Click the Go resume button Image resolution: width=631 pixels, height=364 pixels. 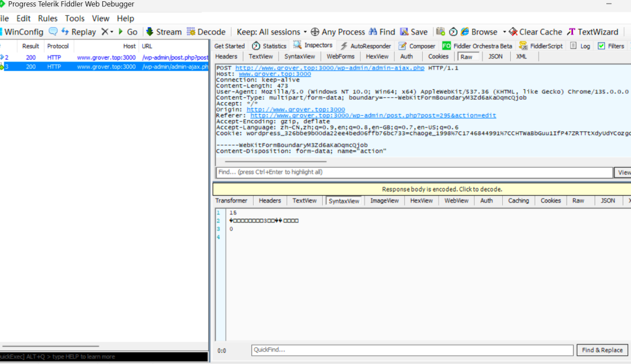(x=128, y=32)
